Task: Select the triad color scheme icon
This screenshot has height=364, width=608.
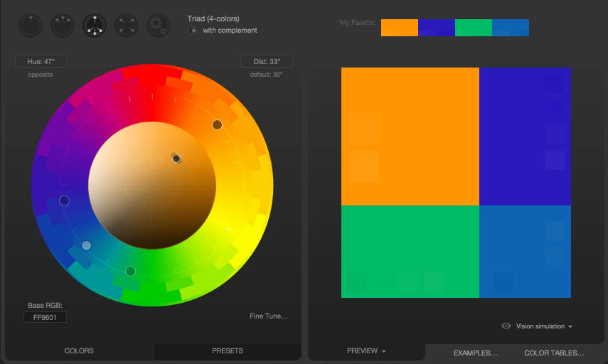Action: (95, 26)
